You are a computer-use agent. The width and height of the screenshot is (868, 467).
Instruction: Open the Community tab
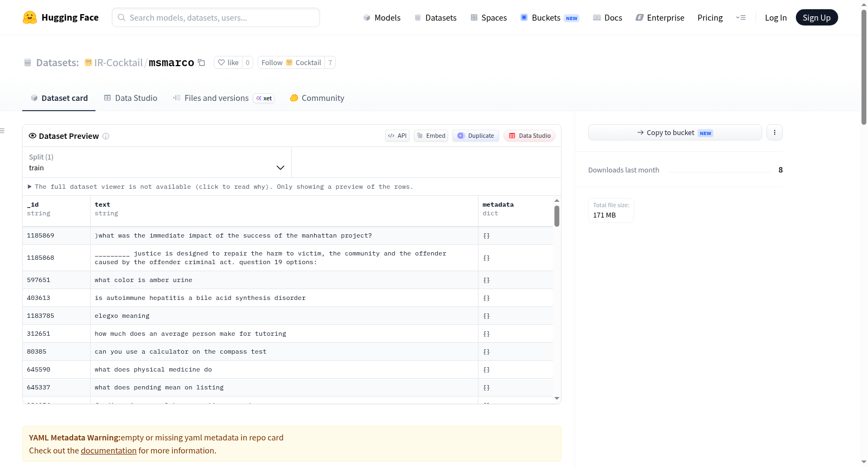click(x=317, y=98)
